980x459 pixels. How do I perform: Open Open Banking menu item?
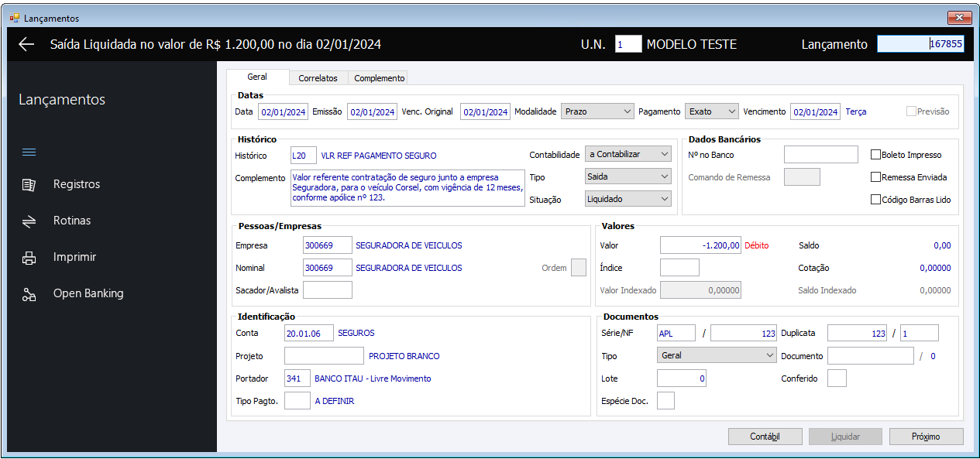(88, 293)
